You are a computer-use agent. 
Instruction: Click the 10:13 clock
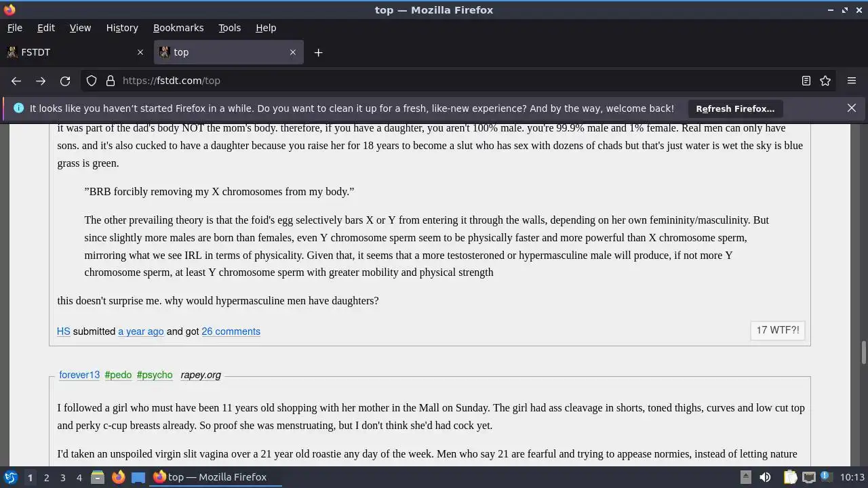pos(852,477)
